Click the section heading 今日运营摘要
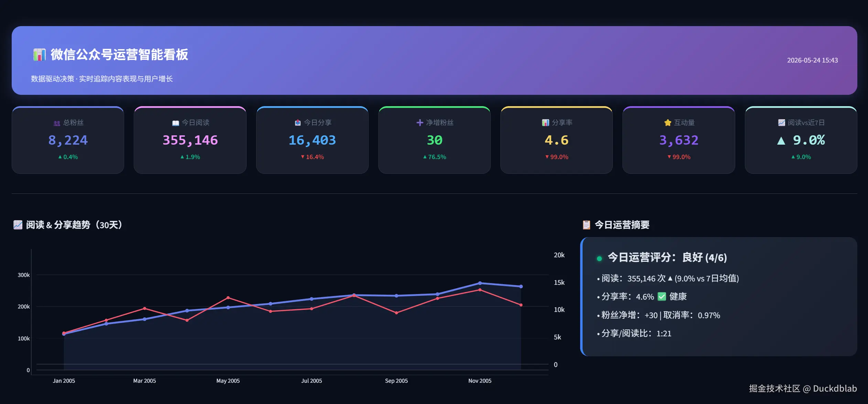 click(622, 225)
